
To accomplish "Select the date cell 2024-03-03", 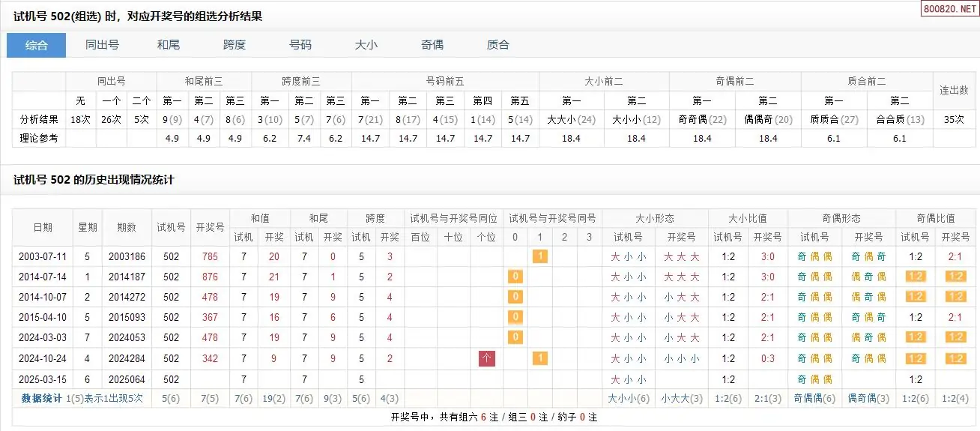I will coord(43,337).
